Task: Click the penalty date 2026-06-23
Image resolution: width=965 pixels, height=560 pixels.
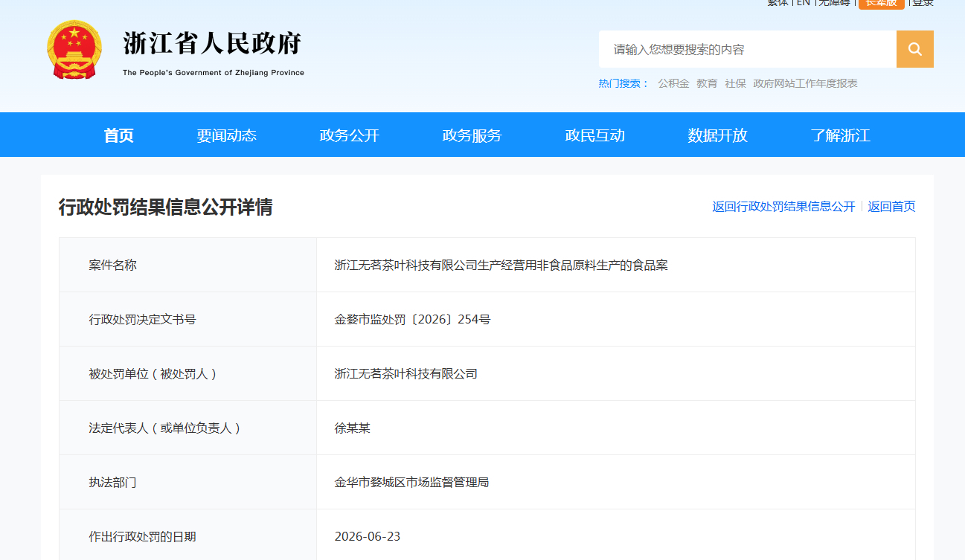Action: point(368,536)
